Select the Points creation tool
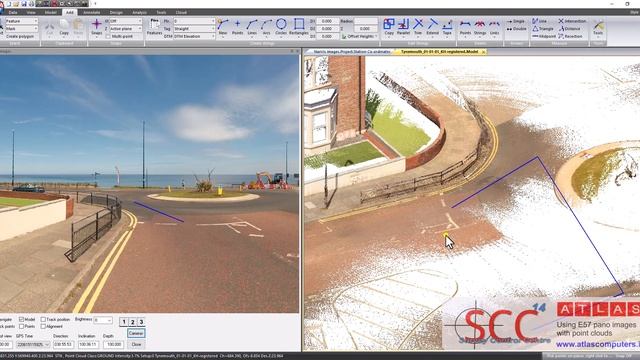 click(237, 27)
